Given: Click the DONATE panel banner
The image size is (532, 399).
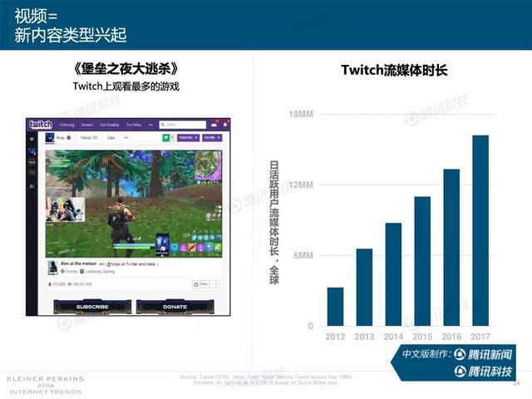Looking at the screenshot, I should coord(175,307).
